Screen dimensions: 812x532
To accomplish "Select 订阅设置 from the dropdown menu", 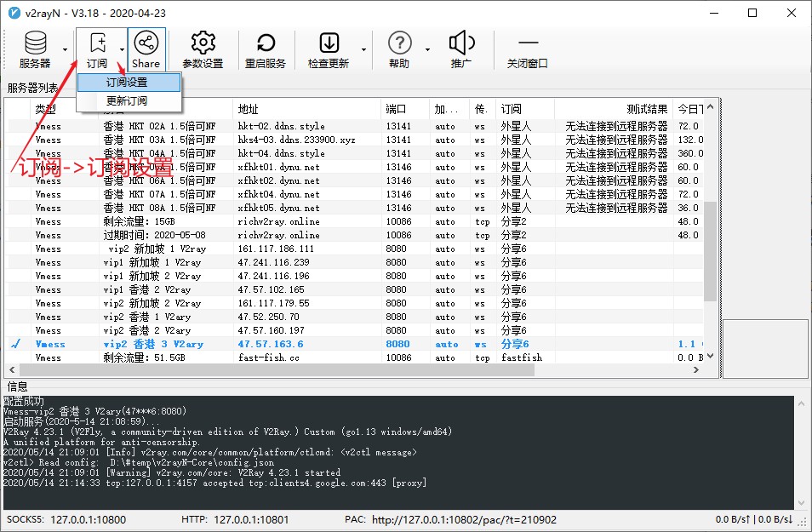I will coord(127,83).
